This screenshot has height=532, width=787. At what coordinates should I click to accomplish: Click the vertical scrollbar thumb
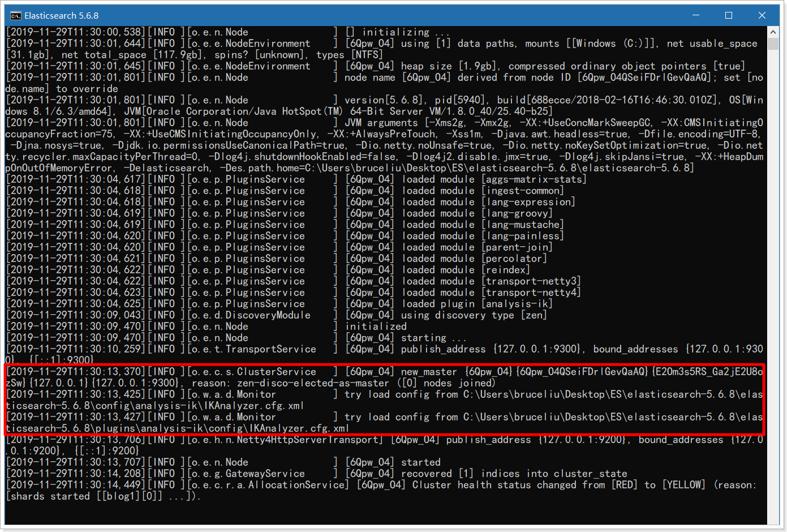click(773, 43)
